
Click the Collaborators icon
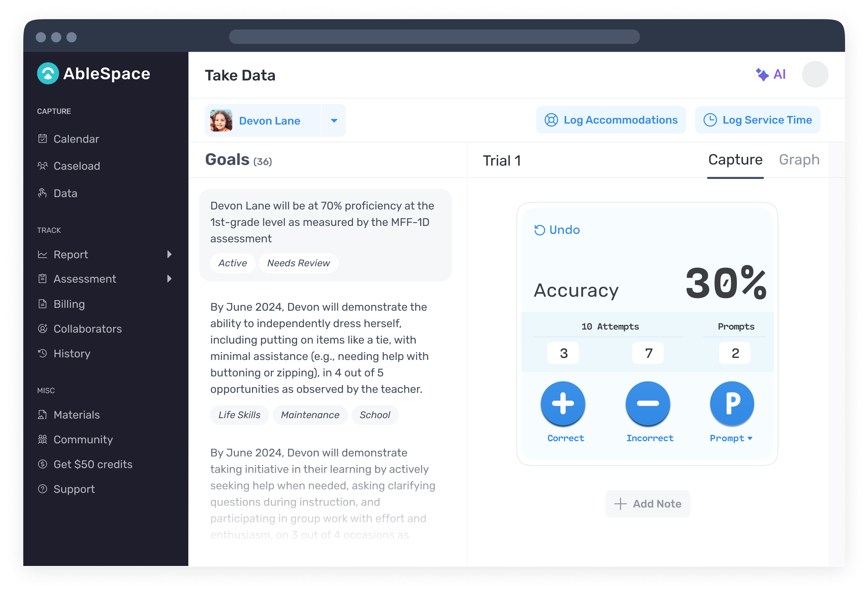point(42,329)
